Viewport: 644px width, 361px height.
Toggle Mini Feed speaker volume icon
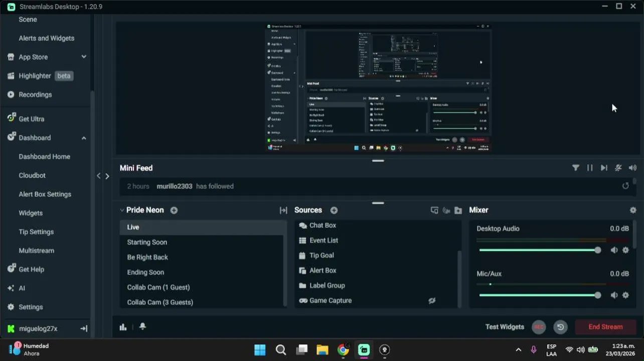point(632,168)
